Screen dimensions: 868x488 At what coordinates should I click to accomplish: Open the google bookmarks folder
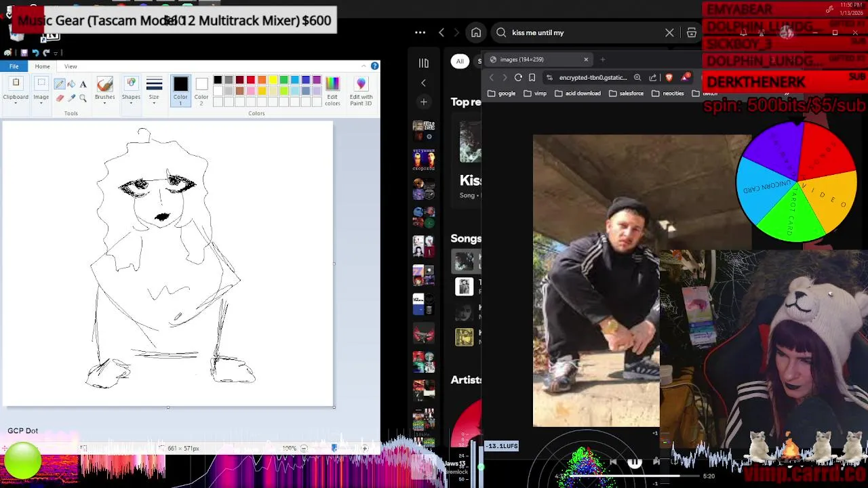tap(502, 94)
